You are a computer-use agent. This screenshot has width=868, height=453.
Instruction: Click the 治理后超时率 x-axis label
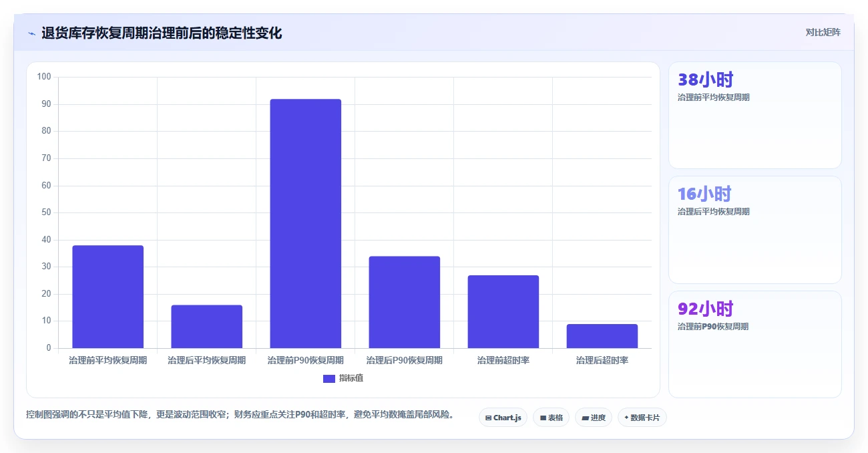[x=602, y=360]
